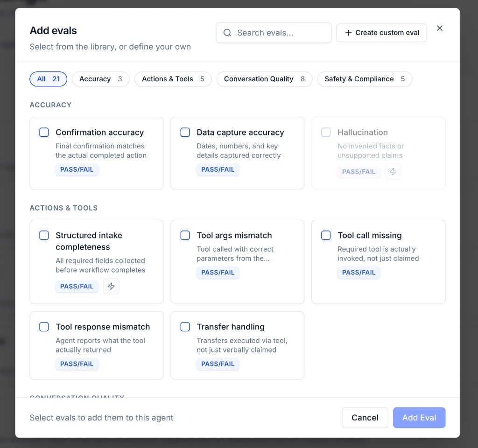Image resolution: width=478 pixels, height=448 pixels.
Task: Click PASS/FAIL badge on Transfer handling
Action: point(218,364)
